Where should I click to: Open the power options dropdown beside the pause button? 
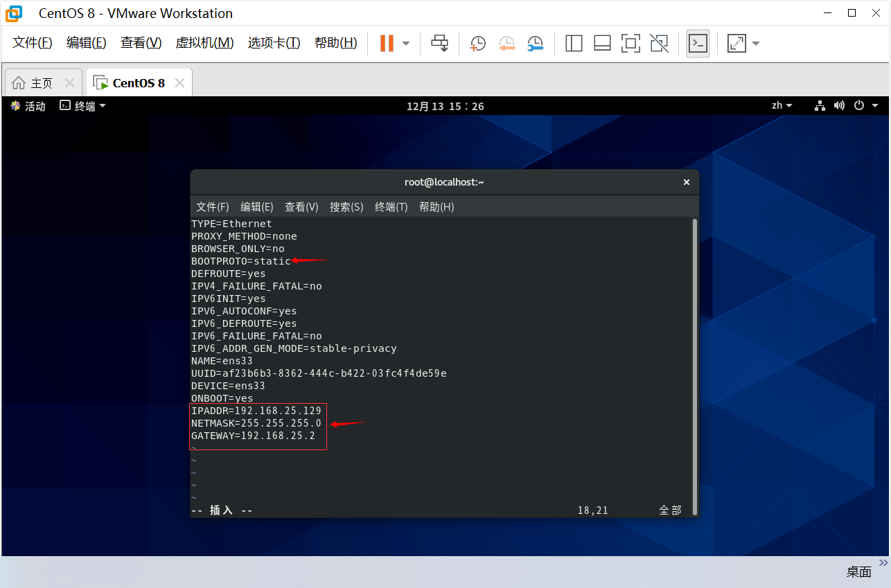pyautogui.click(x=406, y=43)
